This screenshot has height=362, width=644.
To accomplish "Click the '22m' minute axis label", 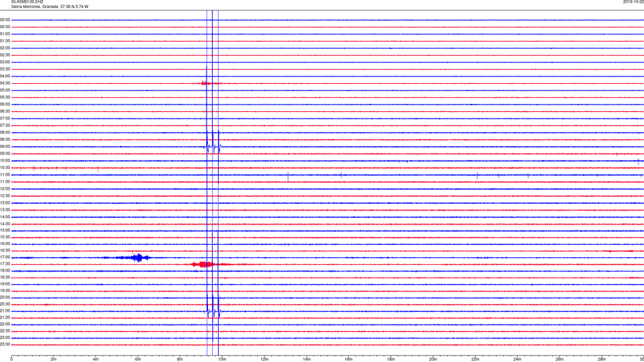I will click(476, 359).
